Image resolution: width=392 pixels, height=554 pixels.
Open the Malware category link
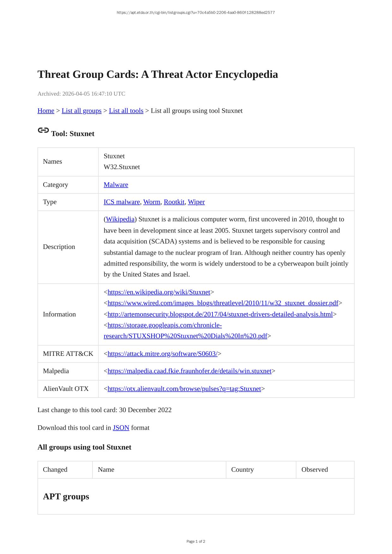point(116,185)
